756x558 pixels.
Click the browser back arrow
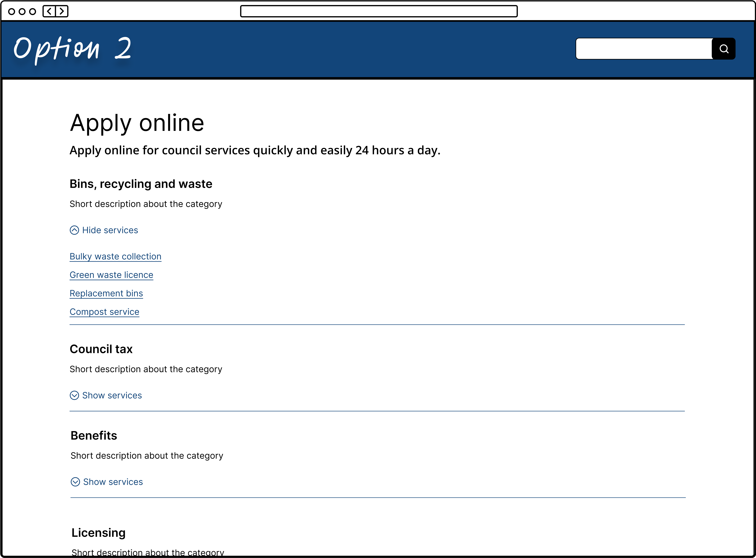pos(49,11)
